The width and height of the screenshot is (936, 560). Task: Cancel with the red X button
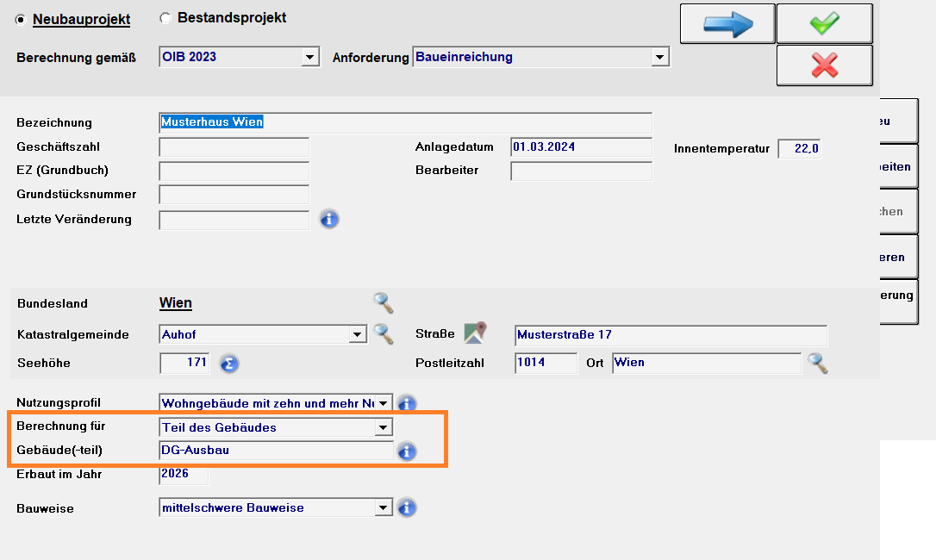[824, 65]
